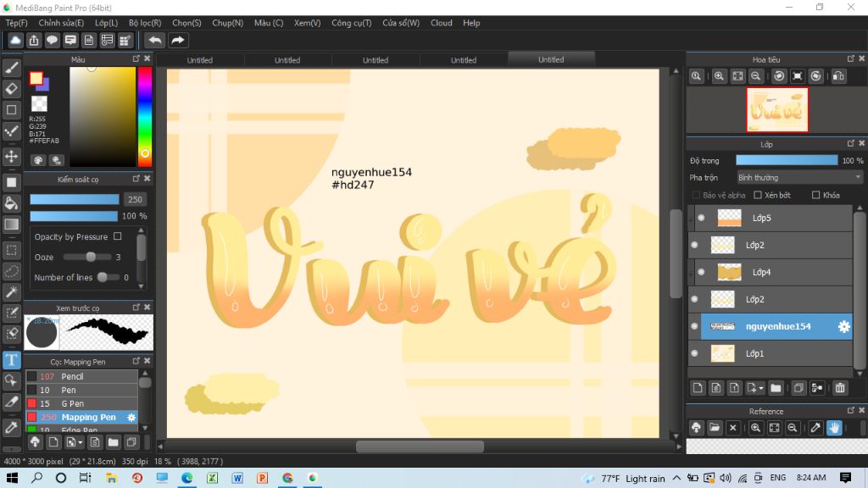Zoom in on the Navigator panel
Screen dimensions: 868x488
click(719, 76)
